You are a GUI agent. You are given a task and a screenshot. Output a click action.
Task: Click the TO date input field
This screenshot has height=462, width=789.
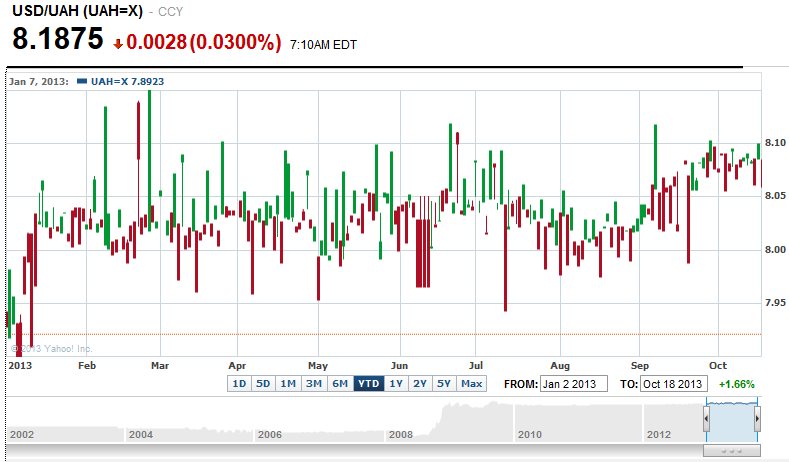click(674, 384)
